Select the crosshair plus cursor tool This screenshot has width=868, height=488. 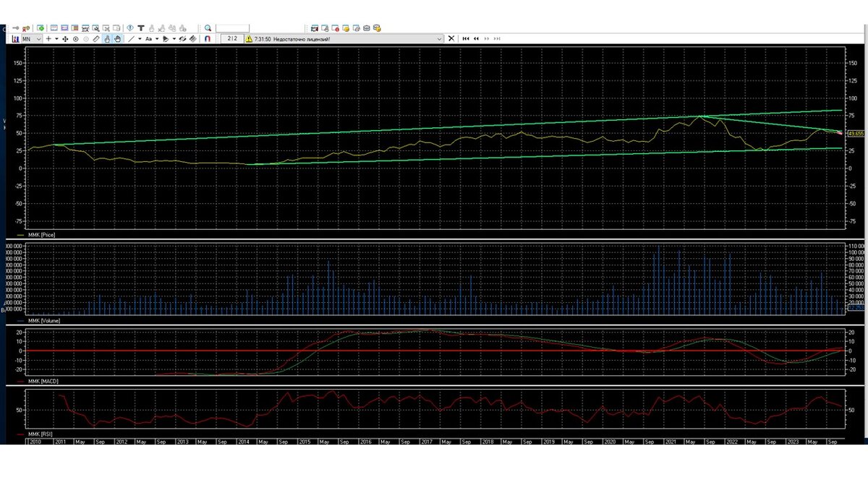(x=48, y=38)
